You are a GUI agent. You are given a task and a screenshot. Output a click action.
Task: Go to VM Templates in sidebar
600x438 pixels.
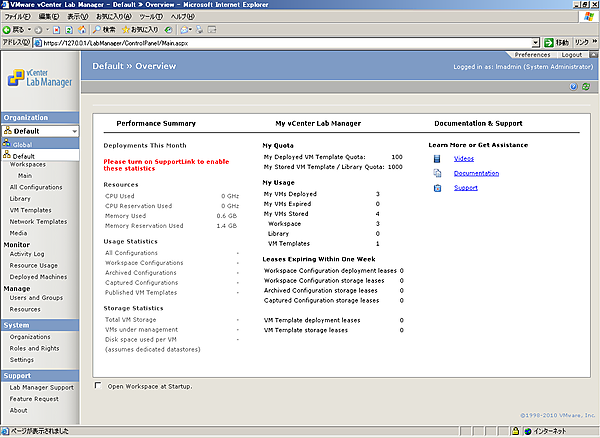pyautogui.click(x=30, y=210)
